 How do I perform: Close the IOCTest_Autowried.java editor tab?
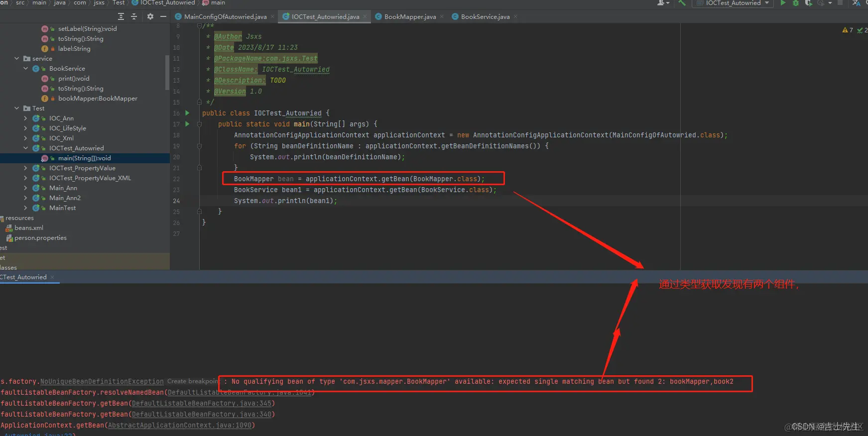pyautogui.click(x=365, y=16)
